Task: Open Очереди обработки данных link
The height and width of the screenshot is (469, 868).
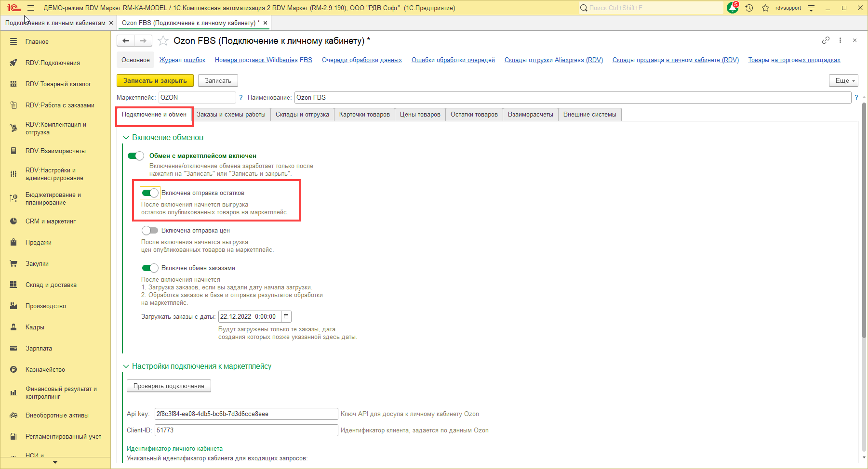Action: pos(362,60)
